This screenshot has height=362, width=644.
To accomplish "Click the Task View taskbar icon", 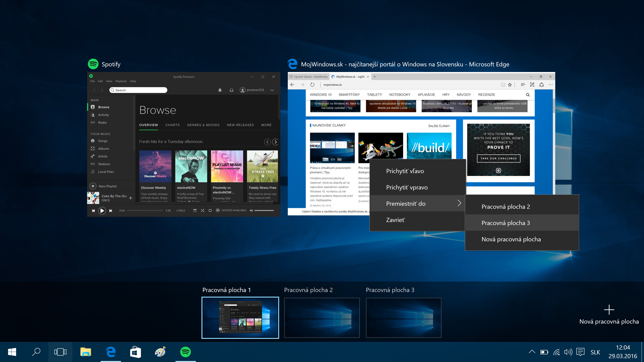I will point(60,352).
